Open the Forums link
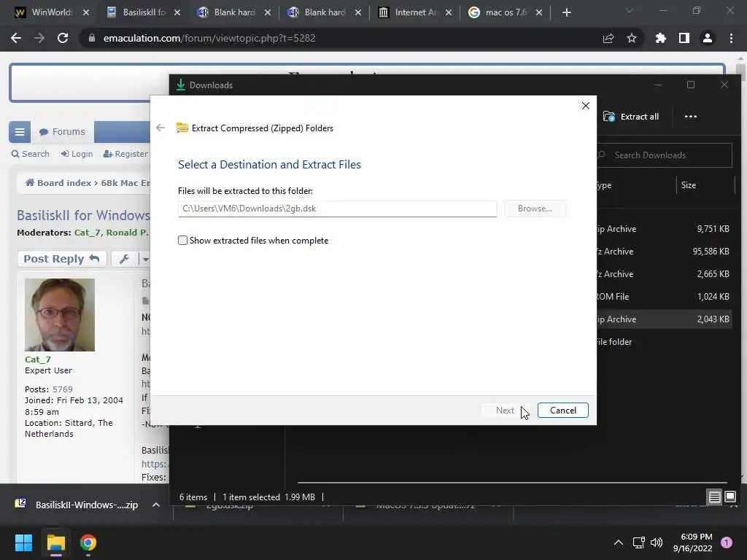The height and width of the screenshot is (560, 747). [62, 132]
